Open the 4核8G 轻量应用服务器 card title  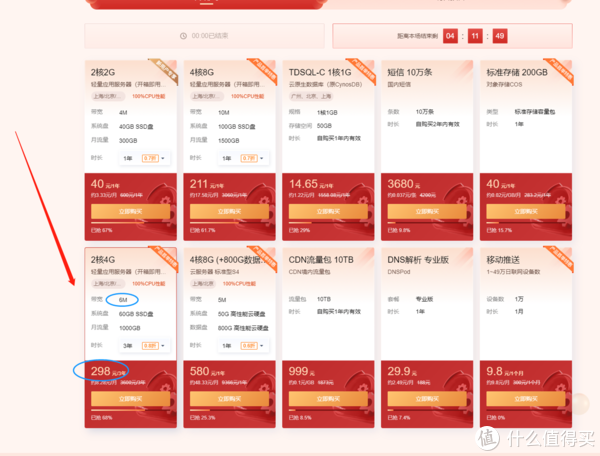202,72
